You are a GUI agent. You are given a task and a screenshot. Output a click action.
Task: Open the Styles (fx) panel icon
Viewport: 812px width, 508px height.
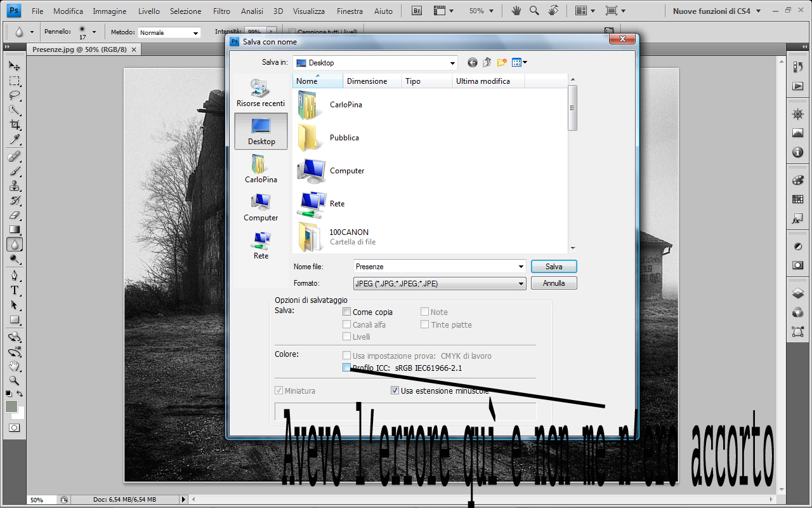click(797, 219)
